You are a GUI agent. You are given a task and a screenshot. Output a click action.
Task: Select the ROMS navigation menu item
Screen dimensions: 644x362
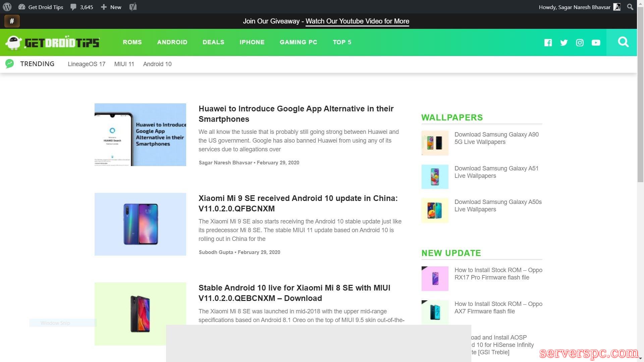pos(132,42)
